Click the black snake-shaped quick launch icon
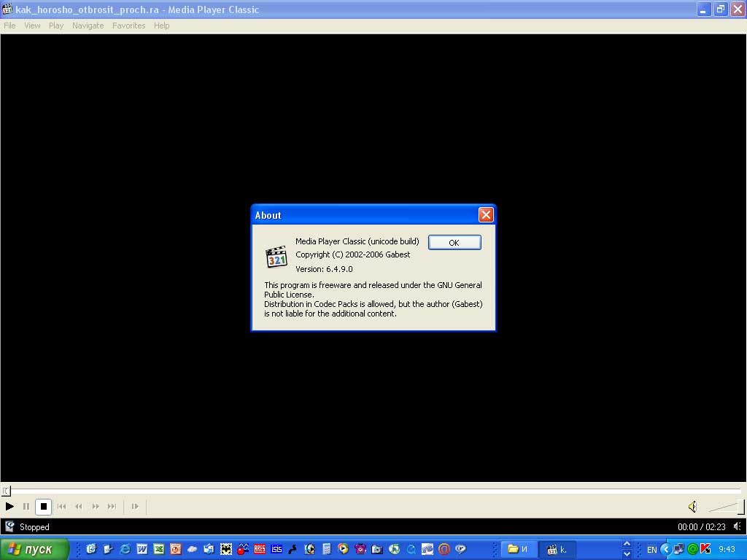Viewport: 747px width, 560px height. (293, 549)
